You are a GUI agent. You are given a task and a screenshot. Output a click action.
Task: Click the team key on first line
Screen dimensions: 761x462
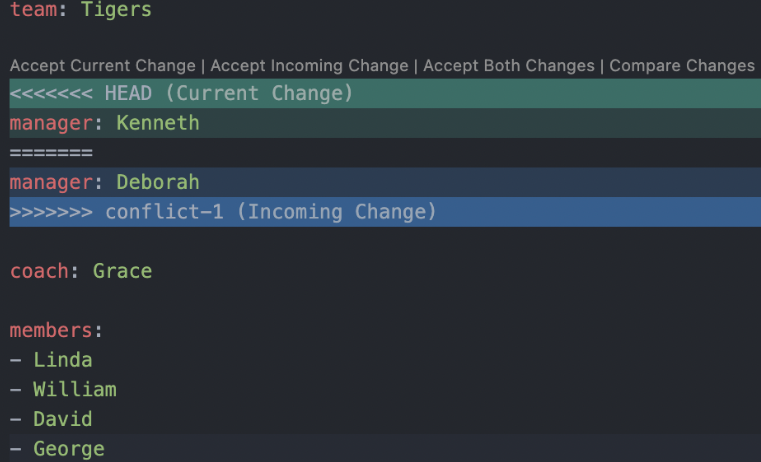[33, 12]
